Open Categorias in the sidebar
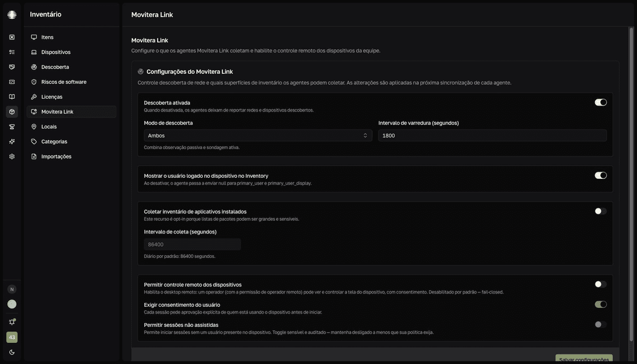This screenshot has height=364, width=637. pyautogui.click(x=71, y=142)
